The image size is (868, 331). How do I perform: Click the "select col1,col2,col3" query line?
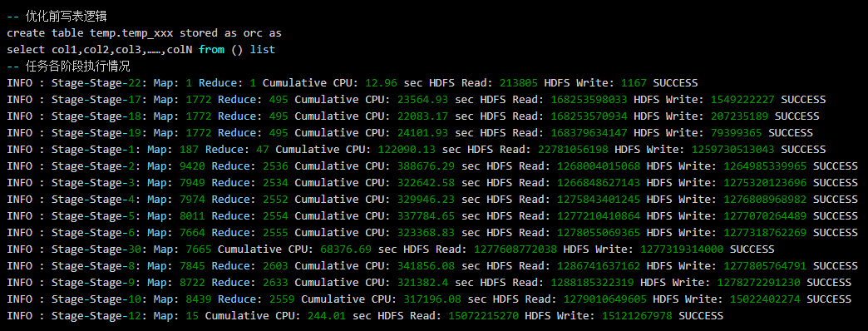click(x=141, y=50)
